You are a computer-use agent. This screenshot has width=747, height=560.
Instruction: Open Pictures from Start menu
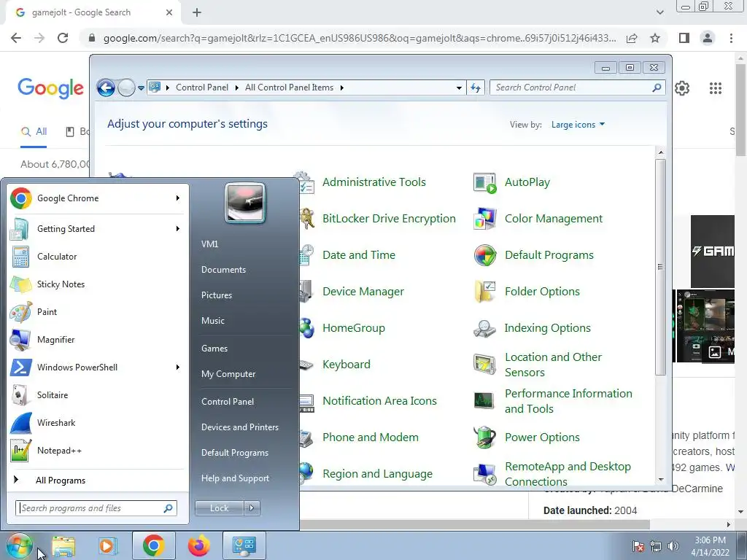(x=216, y=295)
